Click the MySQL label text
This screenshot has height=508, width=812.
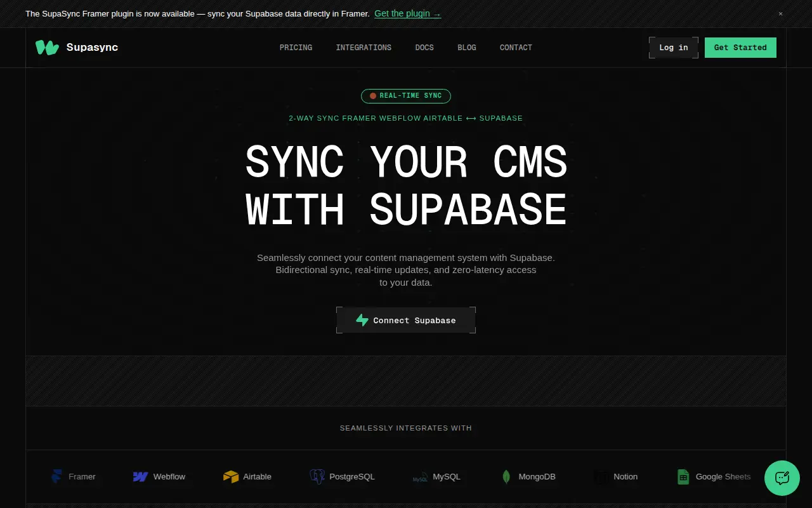click(x=447, y=477)
